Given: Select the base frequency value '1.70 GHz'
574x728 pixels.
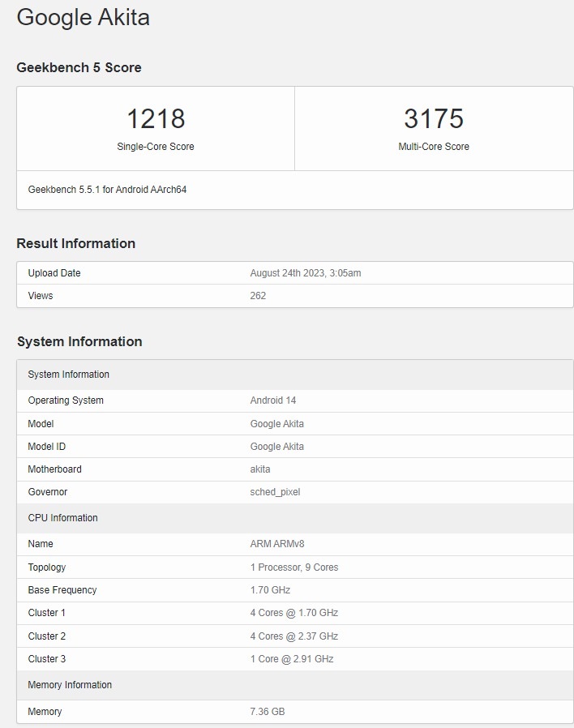Looking at the screenshot, I should point(270,590).
